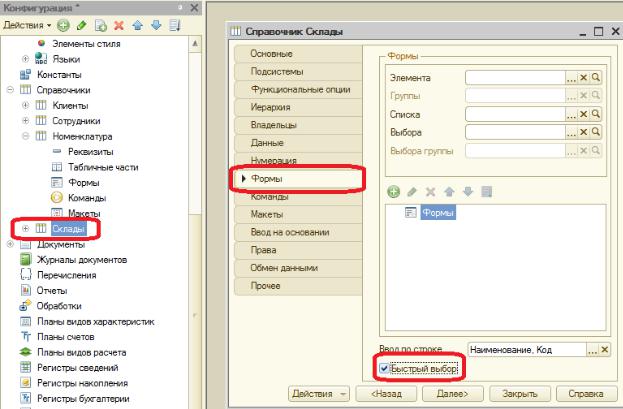Expand the Языки tree node
The width and height of the screenshot is (623, 409).
[25, 59]
